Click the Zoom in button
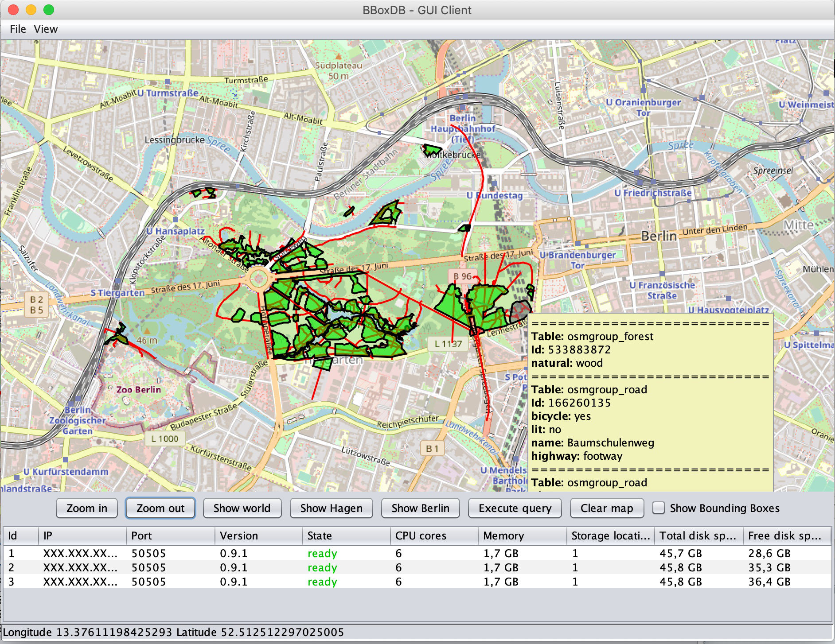Image resolution: width=835 pixels, height=644 pixels. click(87, 508)
